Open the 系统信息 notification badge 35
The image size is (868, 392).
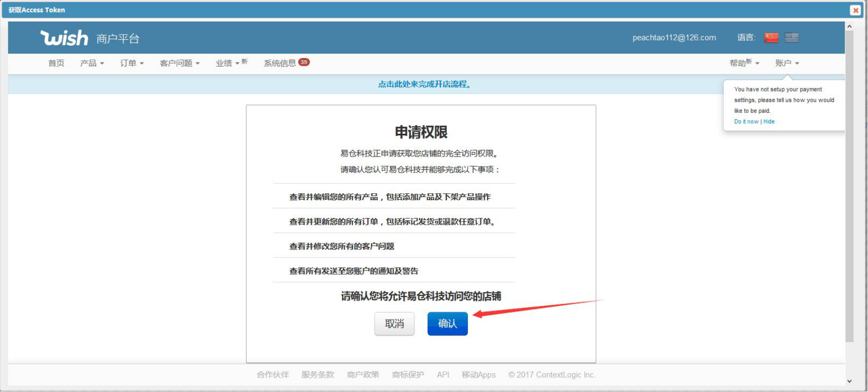click(x=304, y=62)
